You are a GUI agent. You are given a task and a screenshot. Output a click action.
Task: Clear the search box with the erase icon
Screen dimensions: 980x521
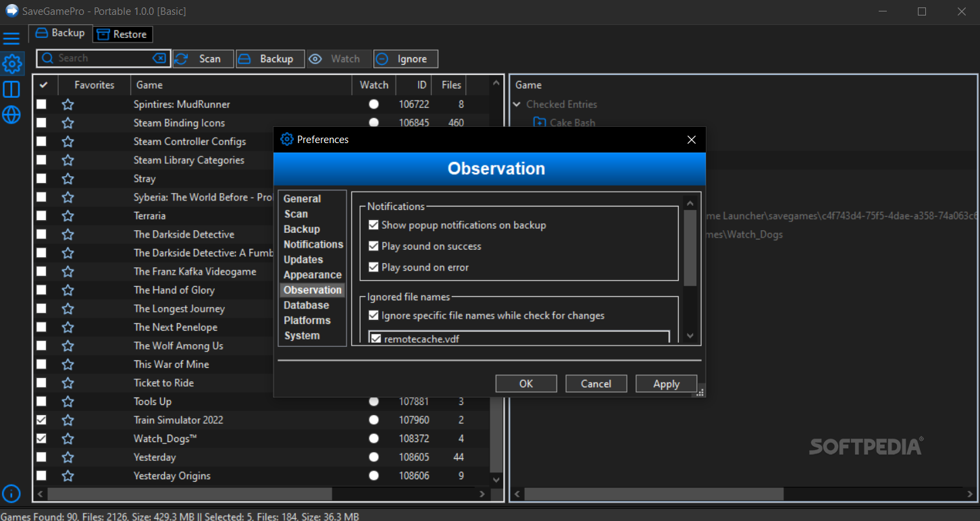point(159,59)
